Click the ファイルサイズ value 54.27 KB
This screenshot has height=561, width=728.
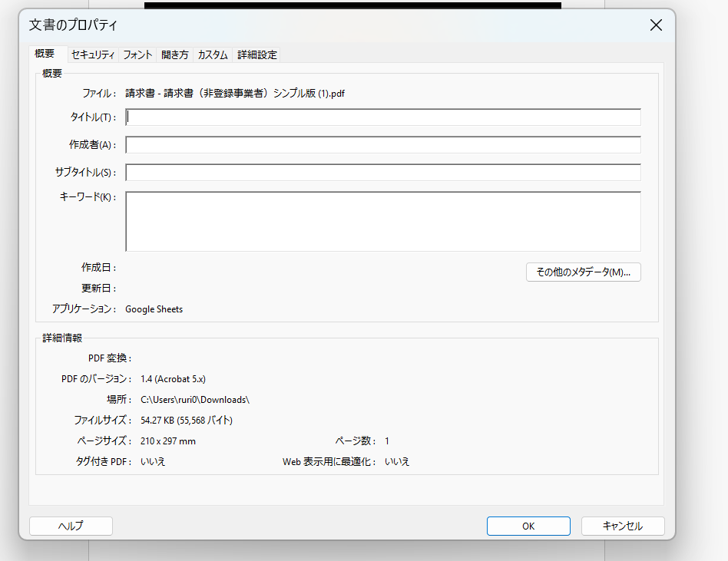coord(187,421)
